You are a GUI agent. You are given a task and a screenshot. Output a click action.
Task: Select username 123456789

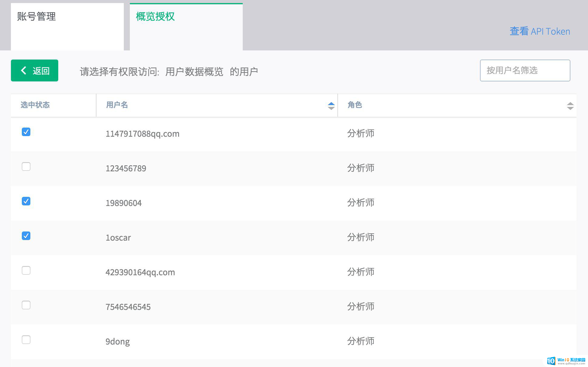pyautogui.click(x=126, y=168)
